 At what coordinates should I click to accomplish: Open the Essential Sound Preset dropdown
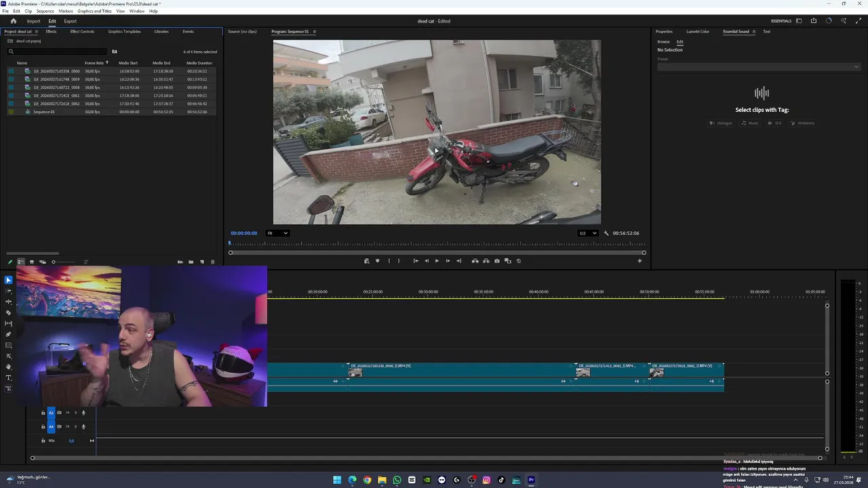[x=758, y=66]
